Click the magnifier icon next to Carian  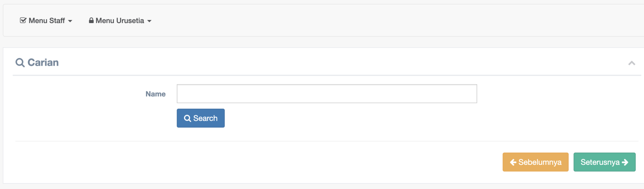click(x=20, y=63)
